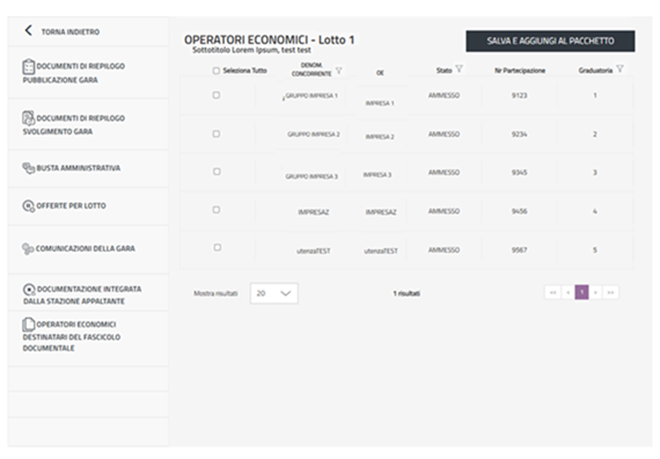
Task: Open the Graduatoria column filter
Action: click(x=620, y=69)
